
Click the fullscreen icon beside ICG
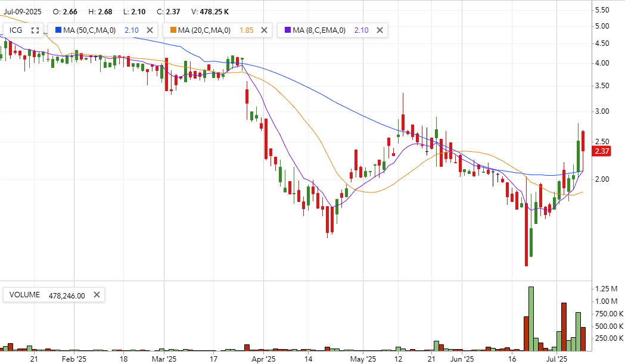[x=35, y=30]
